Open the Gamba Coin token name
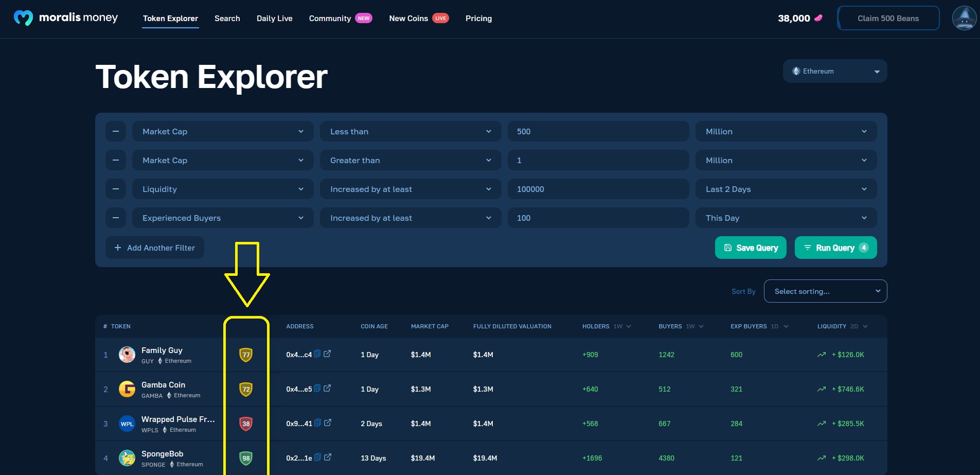The width and height of the screenshot is (980, 475). click(164, 384)
